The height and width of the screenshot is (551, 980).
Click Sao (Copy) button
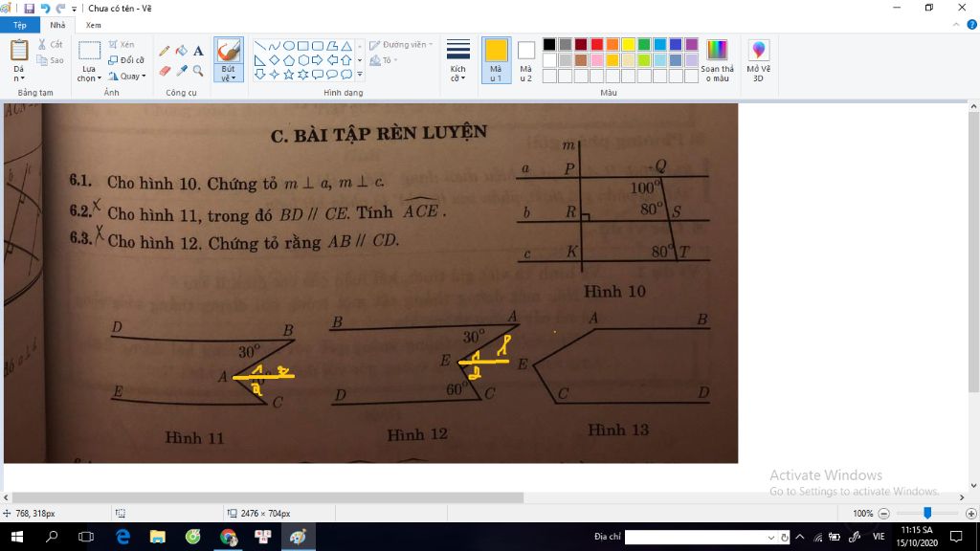(x=50, y=60)
